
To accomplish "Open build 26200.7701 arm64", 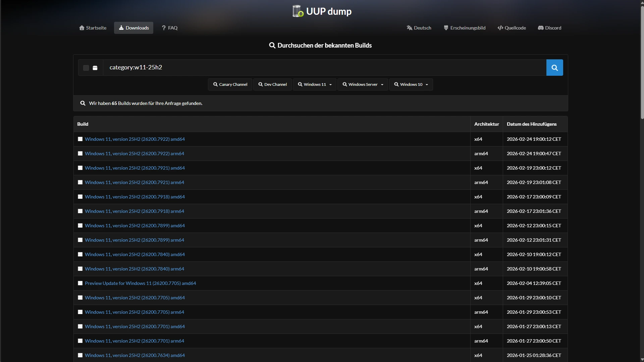I will point(134,341).
